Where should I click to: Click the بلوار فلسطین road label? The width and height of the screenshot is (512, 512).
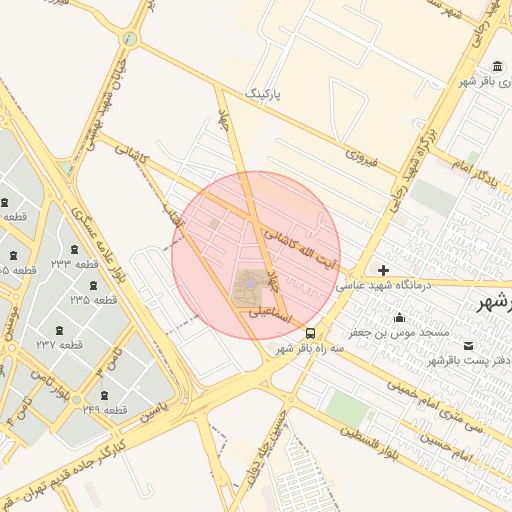(369, 443)
